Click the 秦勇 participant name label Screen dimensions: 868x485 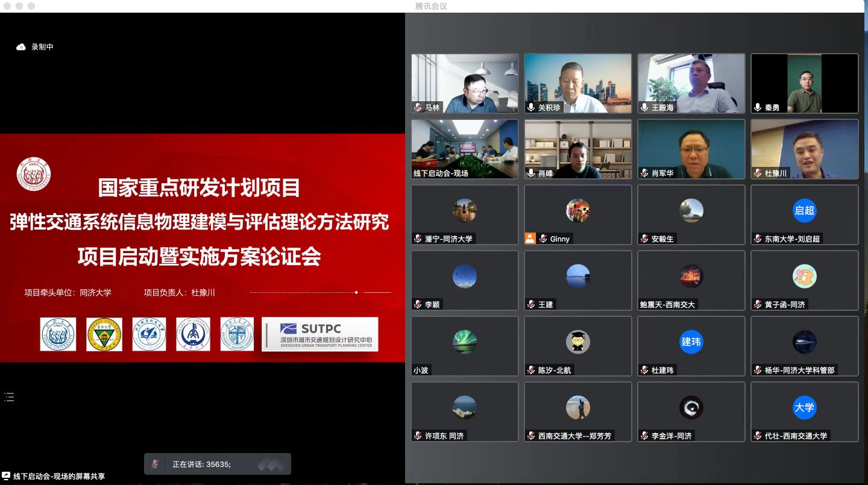click(x=772, y=107)
